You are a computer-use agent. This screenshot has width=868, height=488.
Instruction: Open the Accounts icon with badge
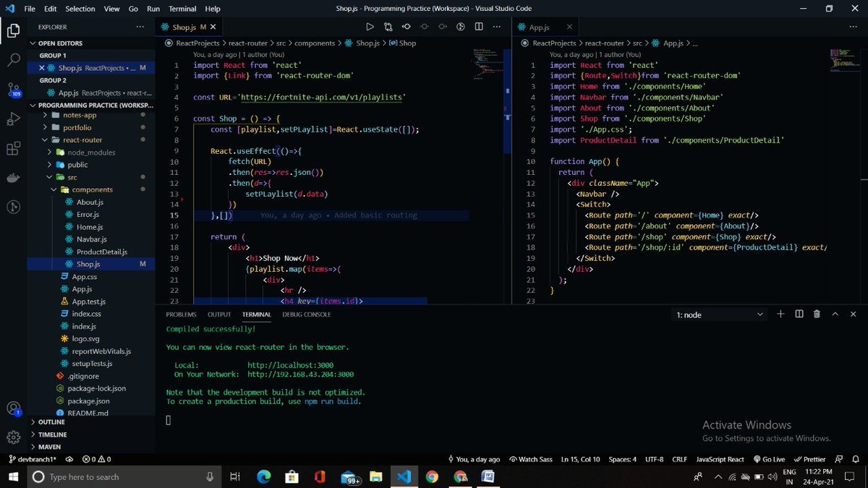[13, 409]
